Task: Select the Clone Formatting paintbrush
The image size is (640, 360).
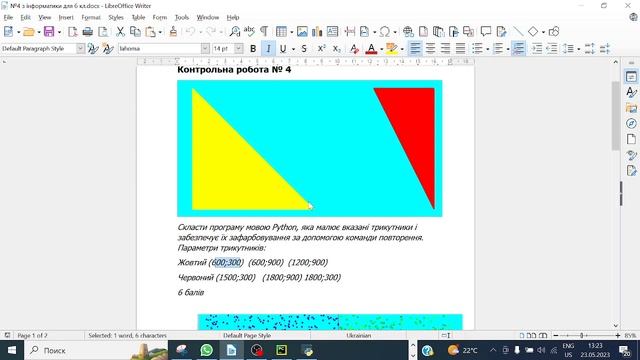Action: pyautogui.click(x=173, y=31)
